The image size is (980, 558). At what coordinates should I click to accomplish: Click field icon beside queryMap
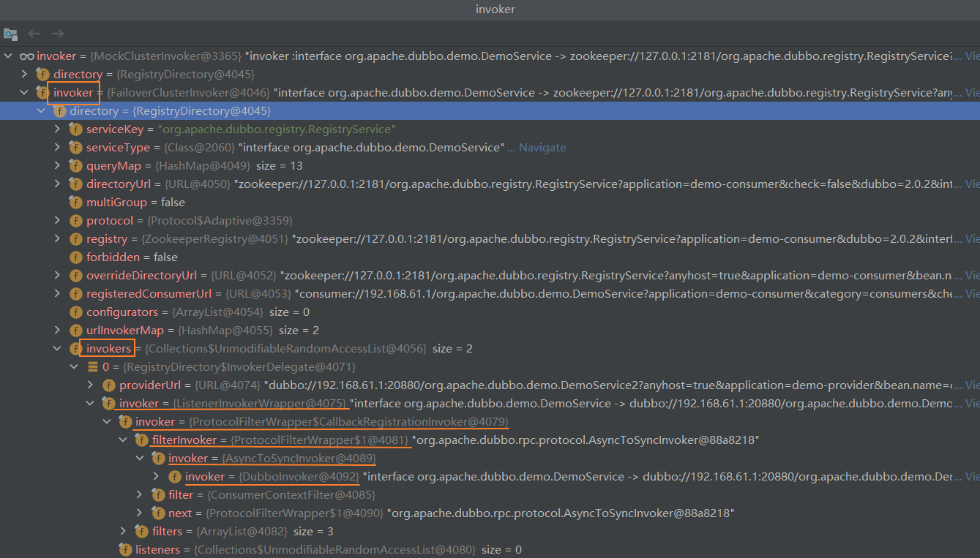(75, 166)
